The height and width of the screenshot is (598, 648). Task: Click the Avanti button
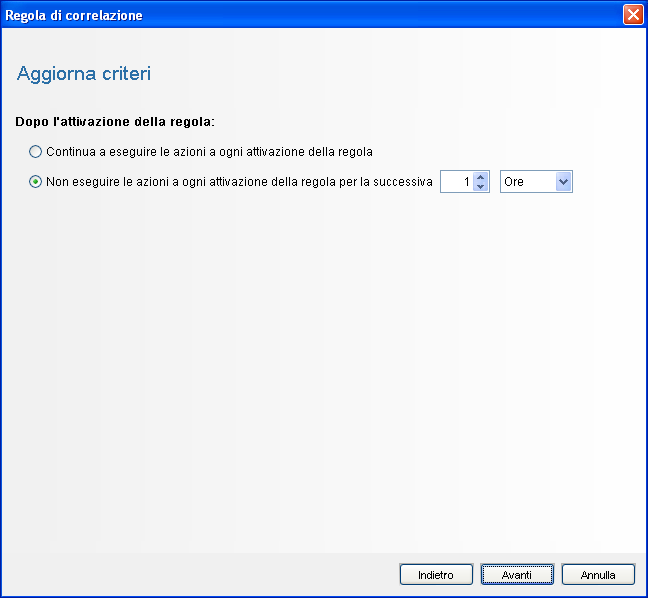tap(517, 574)
